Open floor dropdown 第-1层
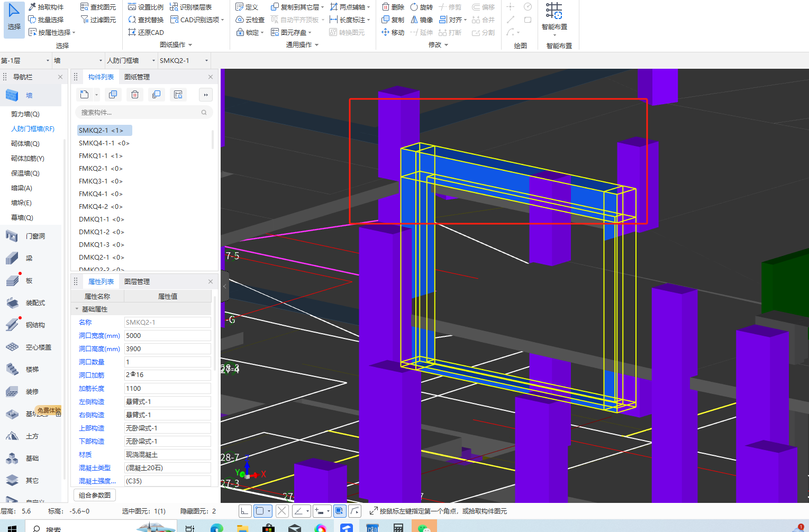 [x=25, y=60]
